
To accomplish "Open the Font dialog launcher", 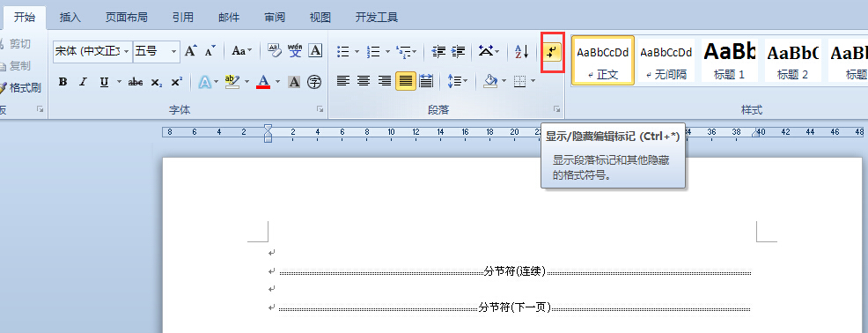I will (320, 110).
